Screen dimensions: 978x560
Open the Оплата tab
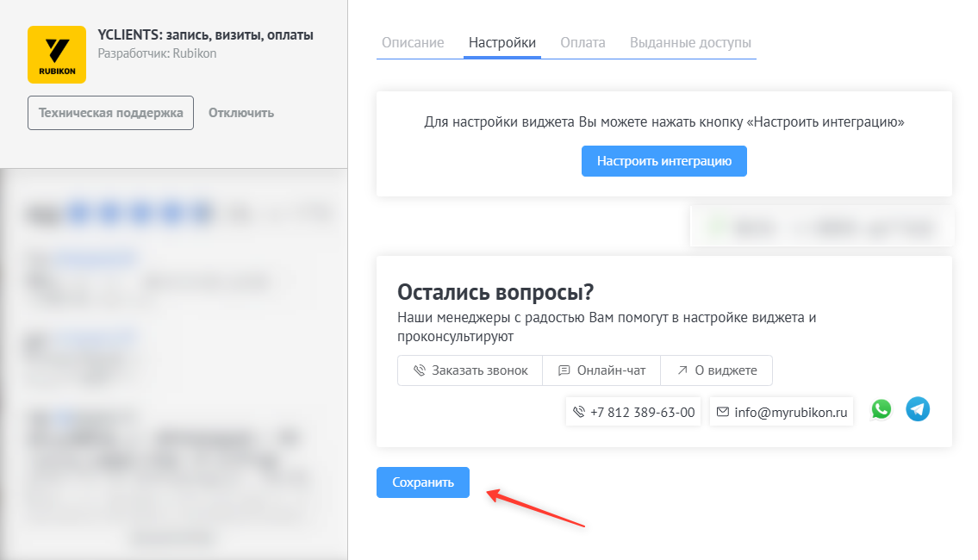click(582, 42)
